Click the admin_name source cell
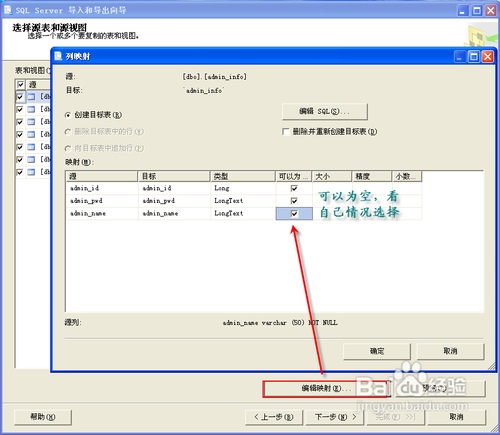Viewport: 500px width, 435px height. [102, 213]
